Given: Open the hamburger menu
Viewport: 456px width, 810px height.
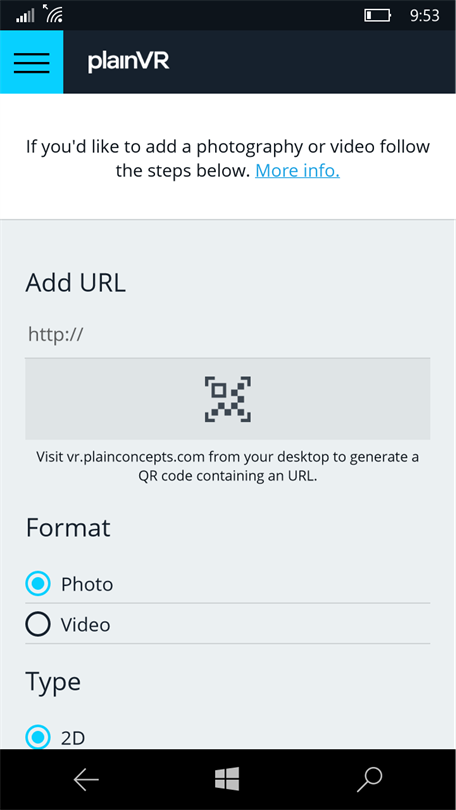Looking at the screenshot, I should coord(32,62).
